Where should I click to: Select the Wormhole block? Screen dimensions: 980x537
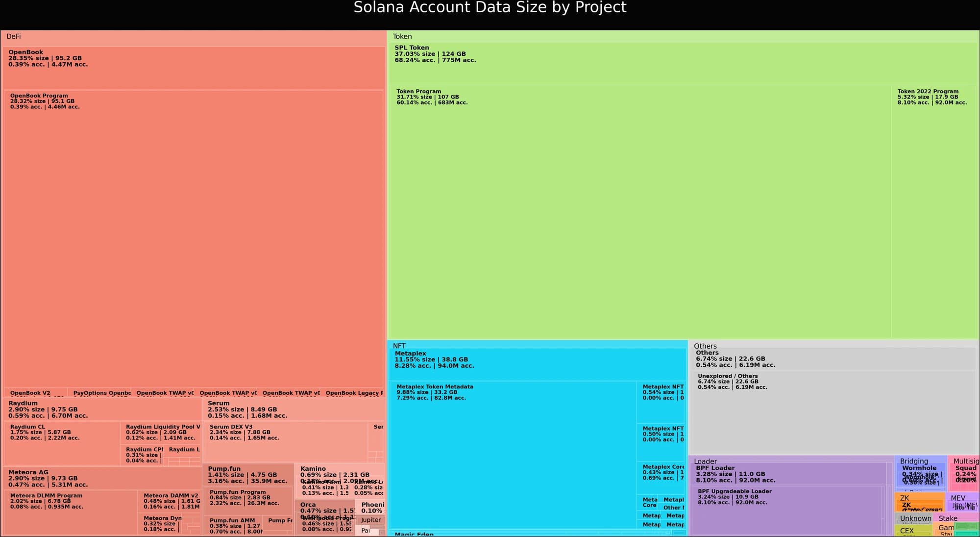920,474
